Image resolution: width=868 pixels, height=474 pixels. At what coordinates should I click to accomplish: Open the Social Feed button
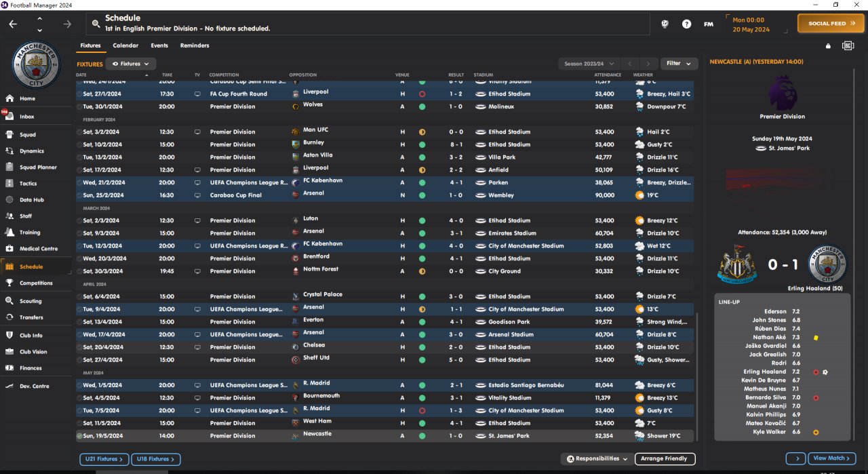831,24
